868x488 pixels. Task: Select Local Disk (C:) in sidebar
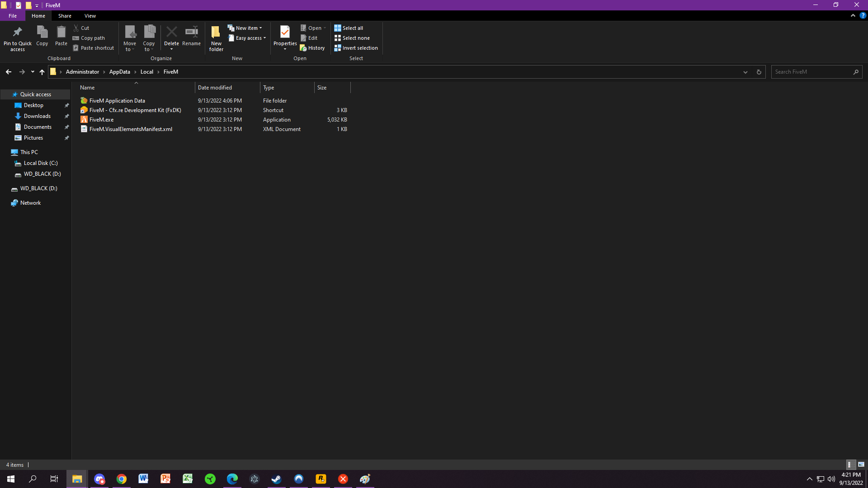point(41,163)
